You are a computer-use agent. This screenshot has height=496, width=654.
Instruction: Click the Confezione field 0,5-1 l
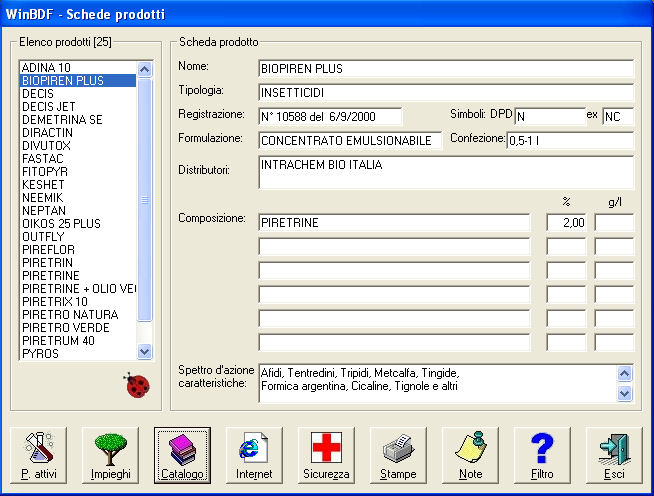coord(570,141)
